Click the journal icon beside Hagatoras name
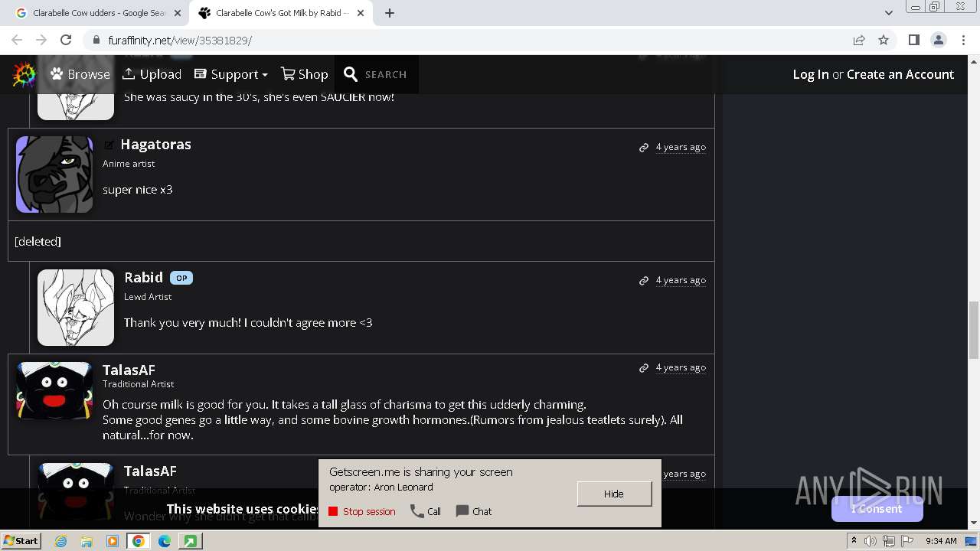Viewport: 980px width, 551px height. pos(109,145)
